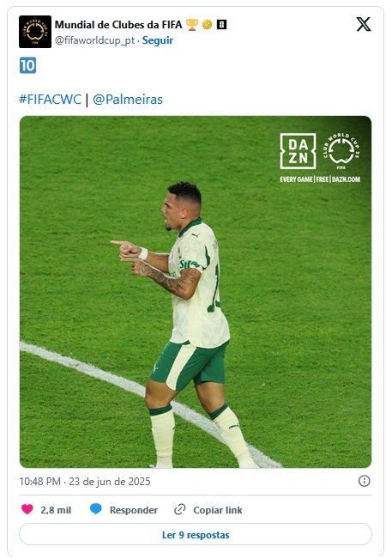The image size is (392, 559).
Task: Click the trophy emoji in the account name
Action: point(192,25)
